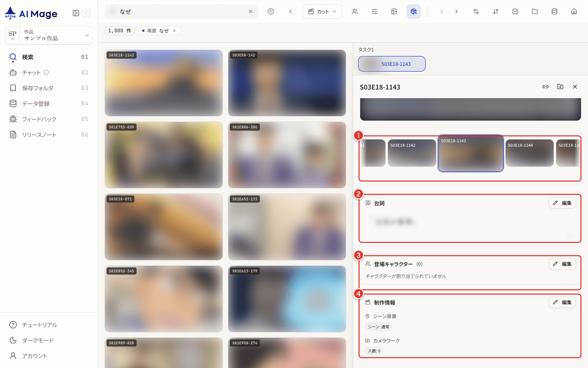The height and width of the screenshot is (368, 588).
Task: Go to previous result with left chevron
Action: pyautogui.click(x=442, y=11)
